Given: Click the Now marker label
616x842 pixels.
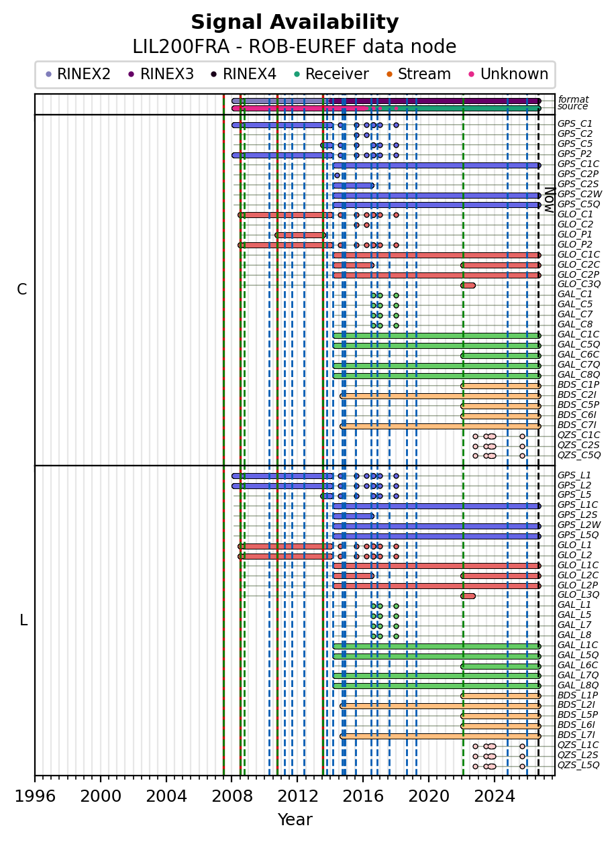Looking at the screenshot, I should point(549,199).
